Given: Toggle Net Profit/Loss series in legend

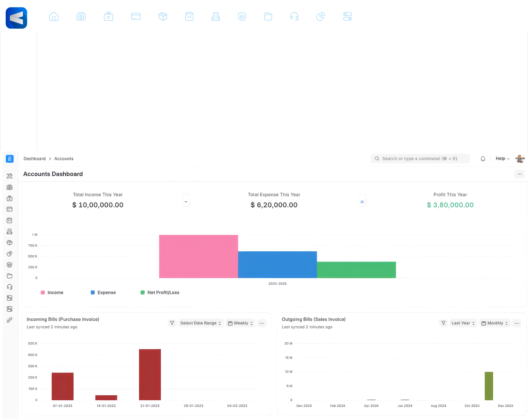Looking at the screenshot, I should coord(160,293).
